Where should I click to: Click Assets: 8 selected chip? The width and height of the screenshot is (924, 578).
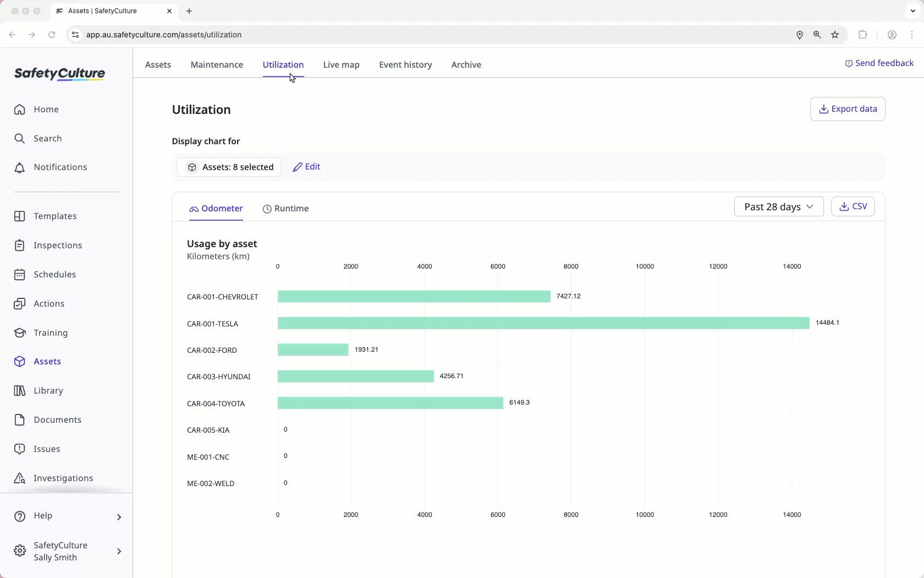[229, 167]
